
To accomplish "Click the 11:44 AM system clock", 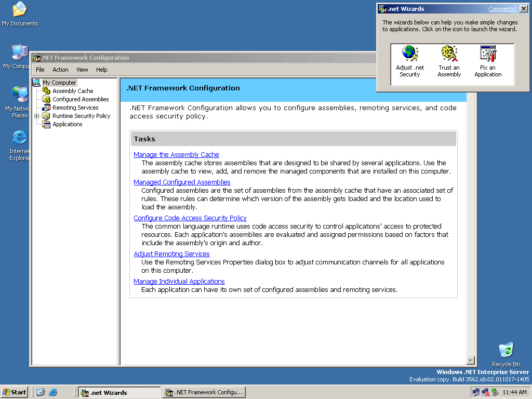I will pyautogui.click(x=514, y=393).
